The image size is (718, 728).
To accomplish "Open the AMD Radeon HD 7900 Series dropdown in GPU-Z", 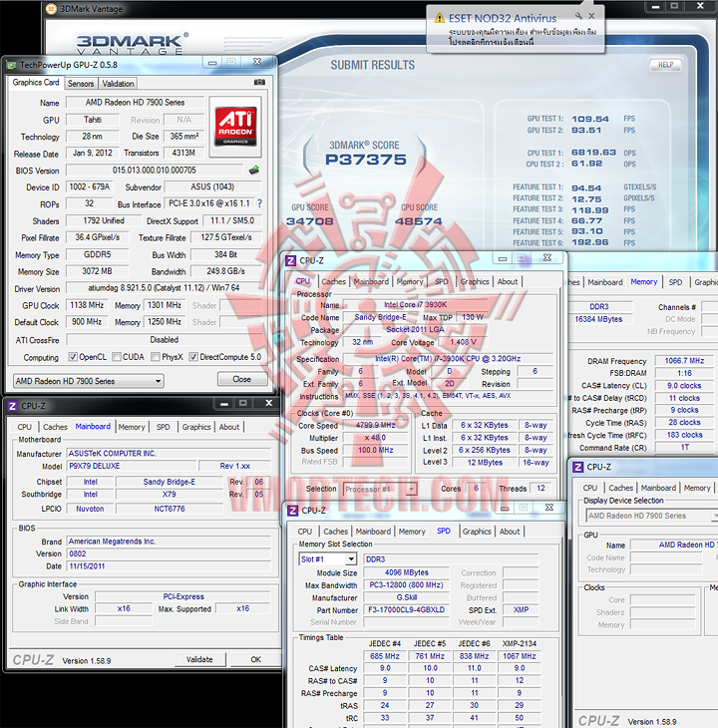I will click(x=88, y=381).
